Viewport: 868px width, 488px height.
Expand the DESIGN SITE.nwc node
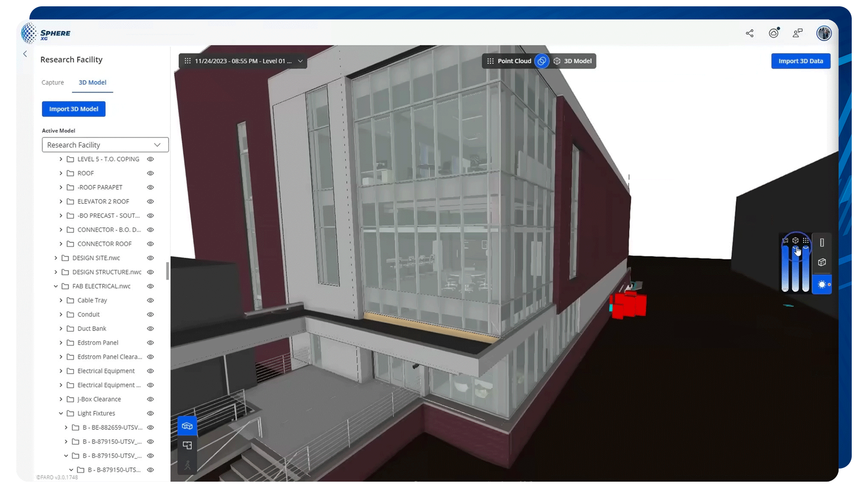[x=56, y=258]
